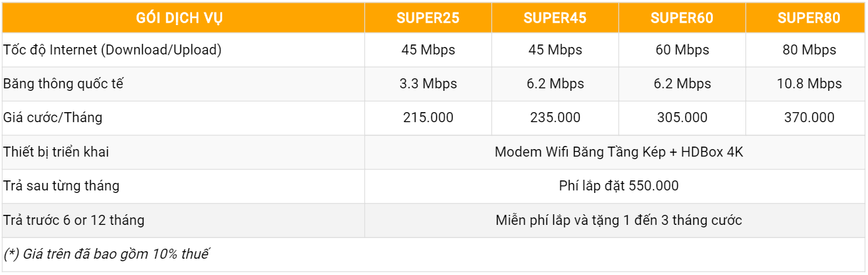Select the Giá cước/Tháng row label
This screenshot has height=275, width=868.
point(53,118)
